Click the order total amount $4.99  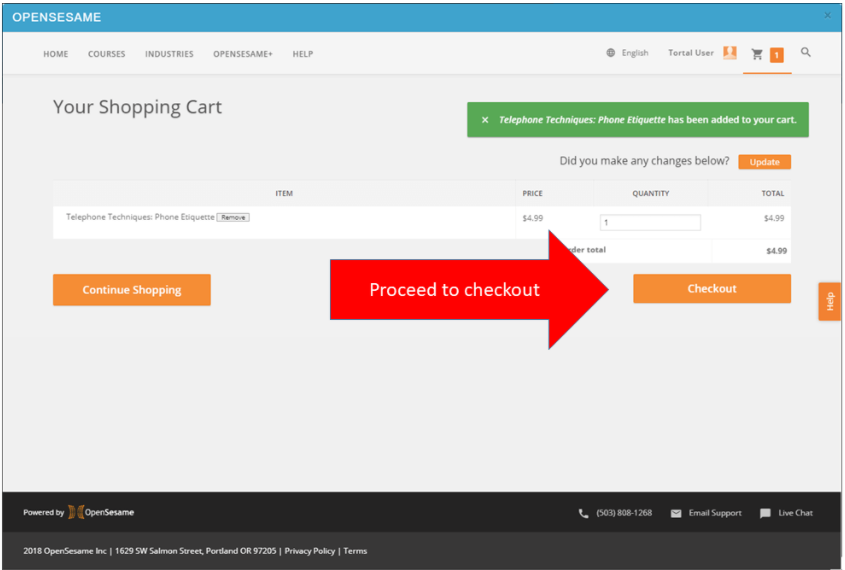[777, 251]
